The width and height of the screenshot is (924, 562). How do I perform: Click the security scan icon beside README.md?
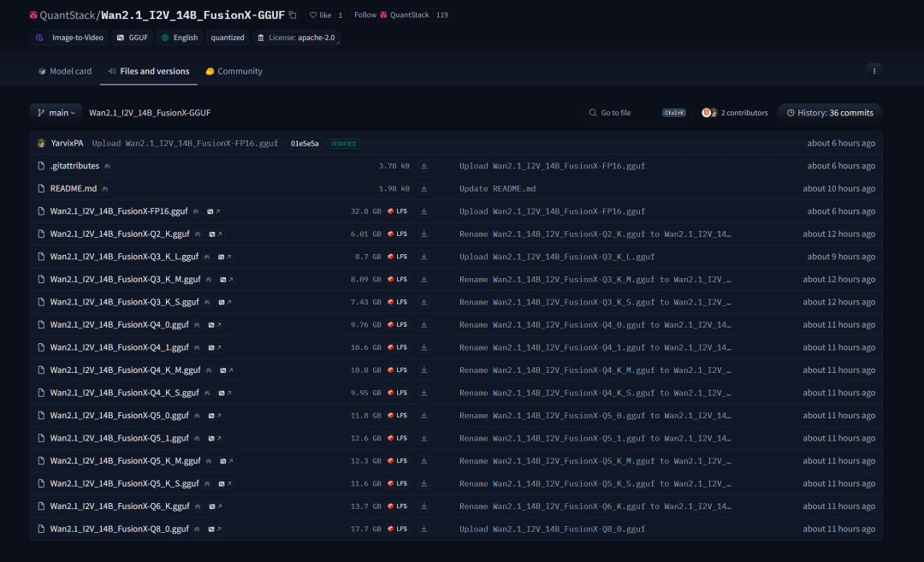(105, 188)
